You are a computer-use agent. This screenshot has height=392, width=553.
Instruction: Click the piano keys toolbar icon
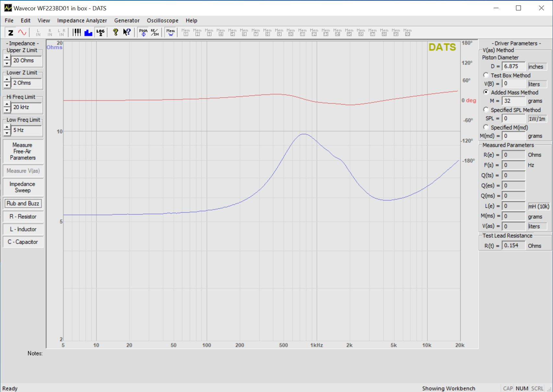[x=77, y=32]
